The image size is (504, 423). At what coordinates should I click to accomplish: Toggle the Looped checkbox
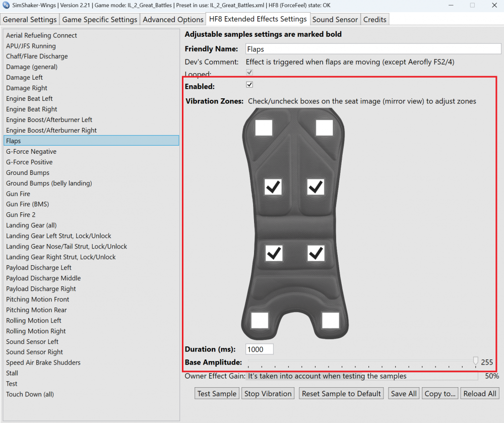(x=249, y=72)
